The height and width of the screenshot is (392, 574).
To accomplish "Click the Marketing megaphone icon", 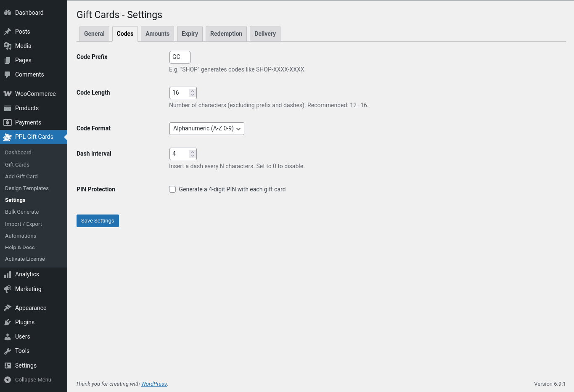I will pos(8,289).
